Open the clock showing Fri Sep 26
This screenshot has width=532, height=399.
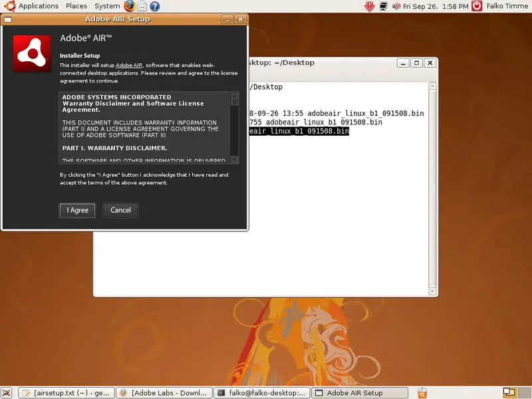click(436, 6)
